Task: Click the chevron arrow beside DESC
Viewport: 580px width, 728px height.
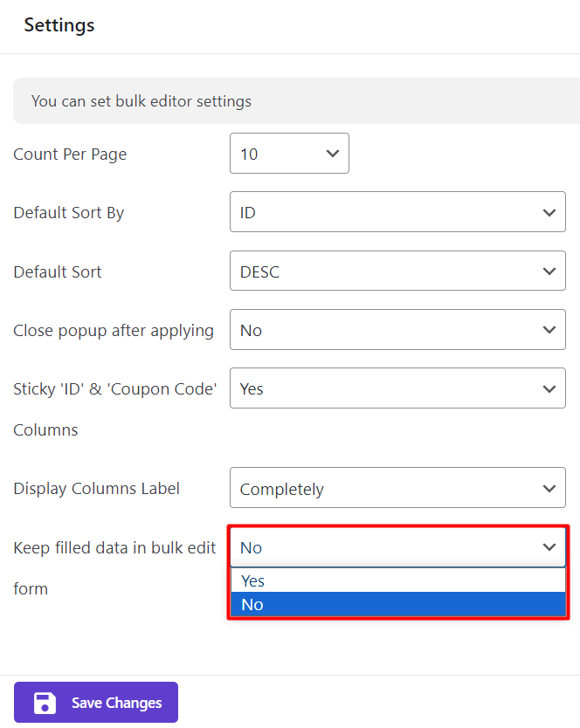Action: click(x=549, y=271)
